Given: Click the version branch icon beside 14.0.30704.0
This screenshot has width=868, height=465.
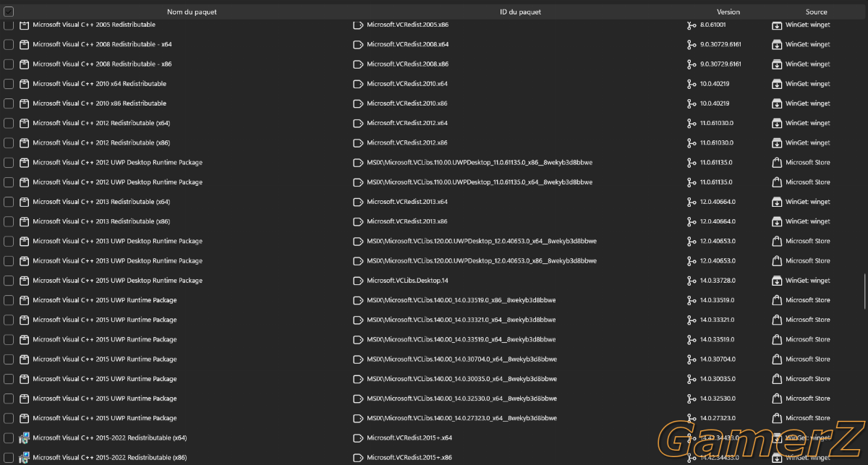Looking at the screenshot, I should [x=692, y=359].
